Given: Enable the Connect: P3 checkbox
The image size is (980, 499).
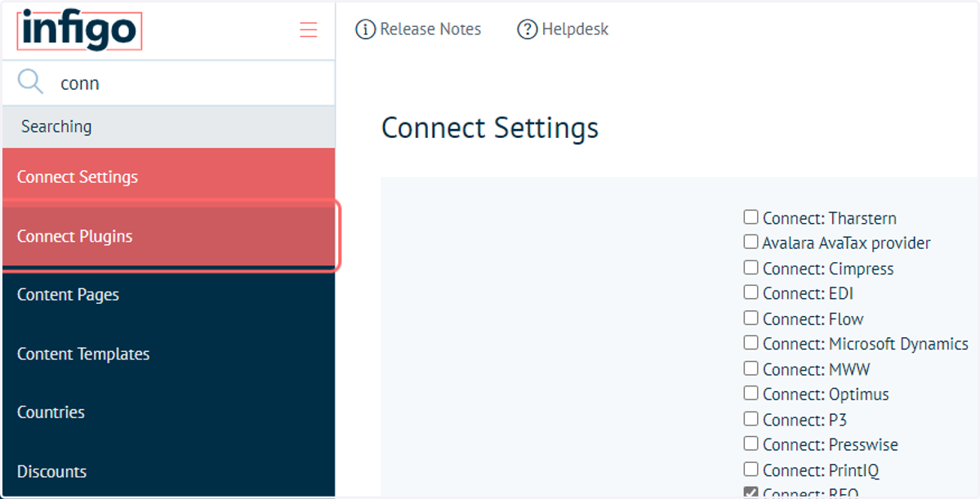Looking at the screenshot, I should [751, 419].
